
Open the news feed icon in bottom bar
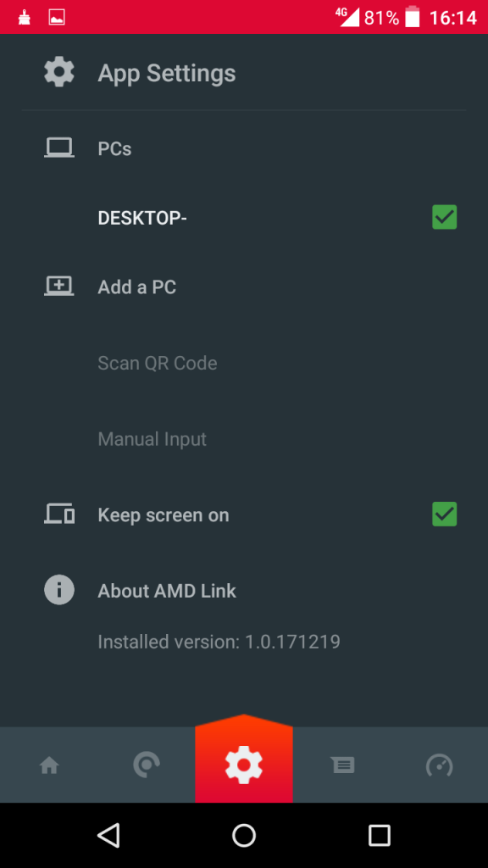tap(342, 765)
